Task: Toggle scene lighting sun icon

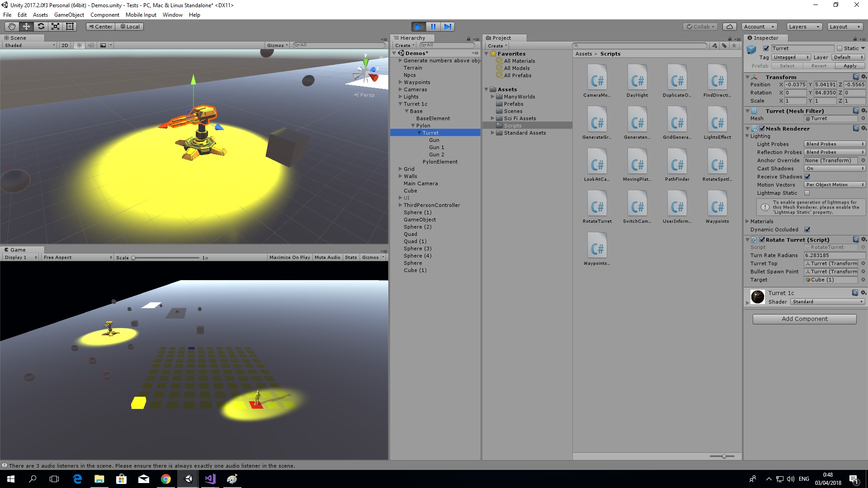Action: tap(80, 45)
